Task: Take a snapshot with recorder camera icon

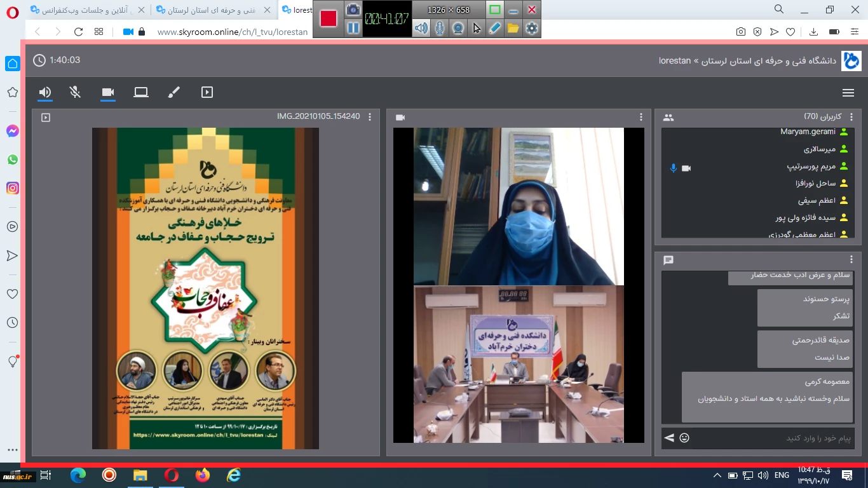Action: [x=353, y=10]
